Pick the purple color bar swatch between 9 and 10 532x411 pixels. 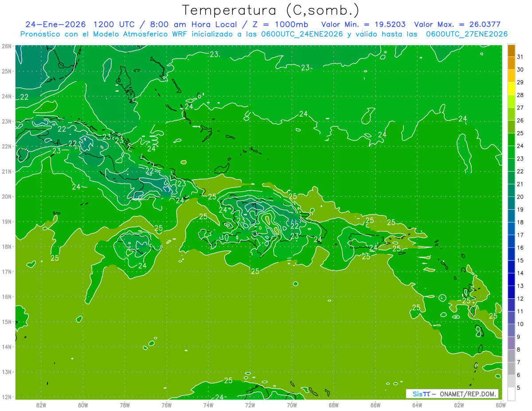[x=511, y=330]
